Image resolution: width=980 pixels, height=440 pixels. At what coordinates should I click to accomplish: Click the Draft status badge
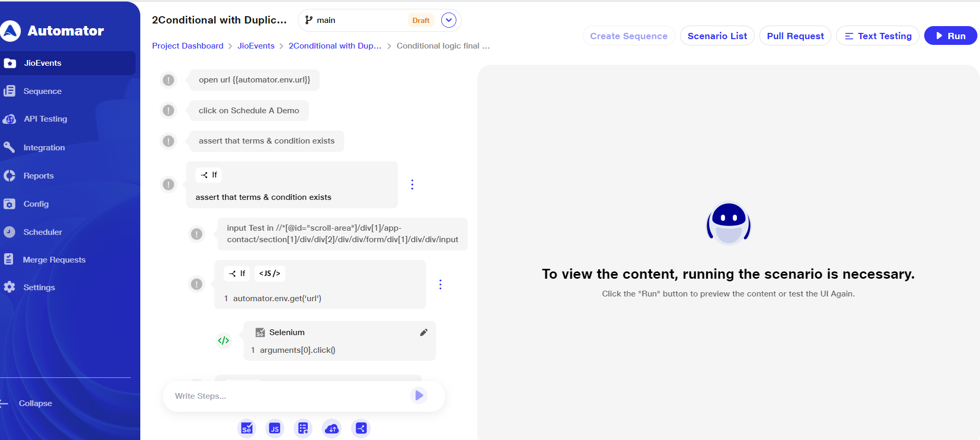[x=421, y=20]
